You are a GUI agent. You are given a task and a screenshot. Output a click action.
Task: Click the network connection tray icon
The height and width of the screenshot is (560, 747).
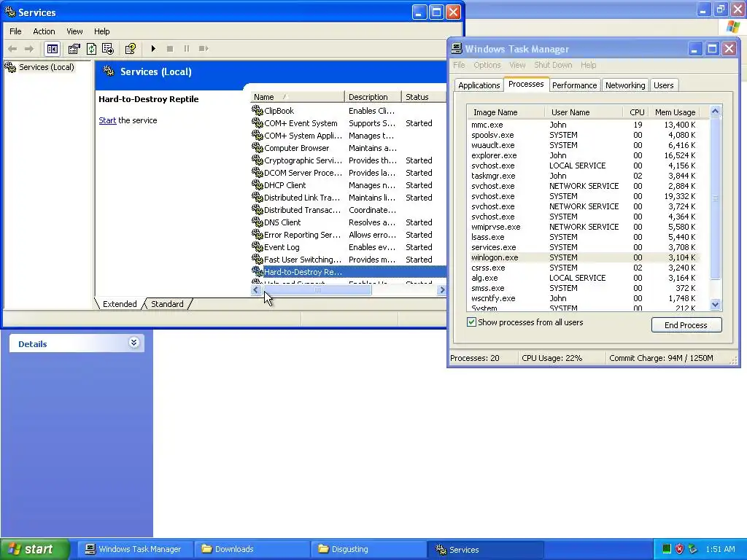pyautogui.click(x=693, y=549)
